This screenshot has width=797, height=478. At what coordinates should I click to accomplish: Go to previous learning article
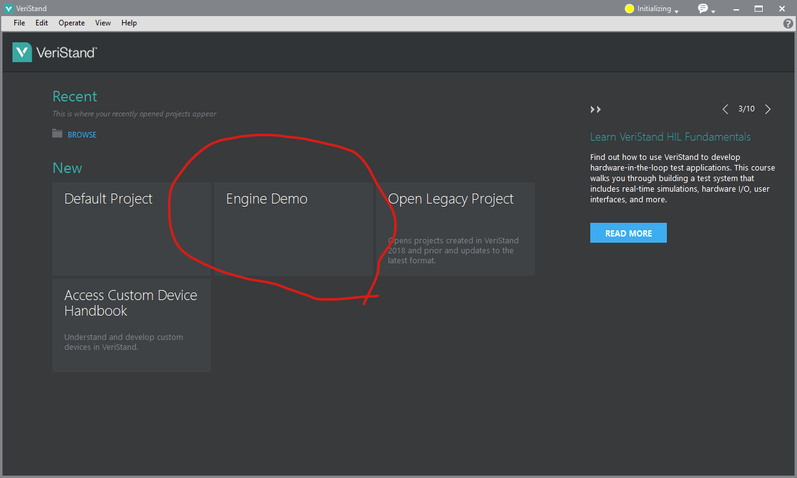click(x=725, y=109)
